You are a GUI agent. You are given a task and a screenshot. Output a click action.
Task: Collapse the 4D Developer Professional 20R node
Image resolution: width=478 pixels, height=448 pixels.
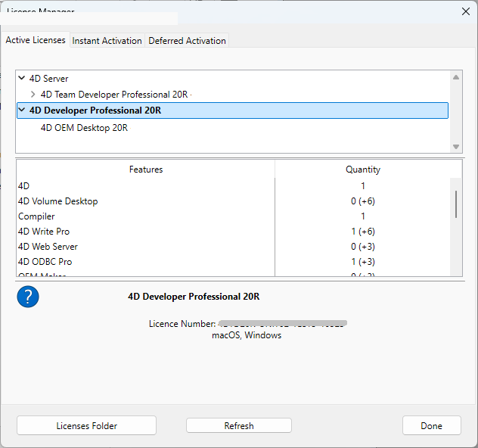pyautogui.click(x=22, y=110)
